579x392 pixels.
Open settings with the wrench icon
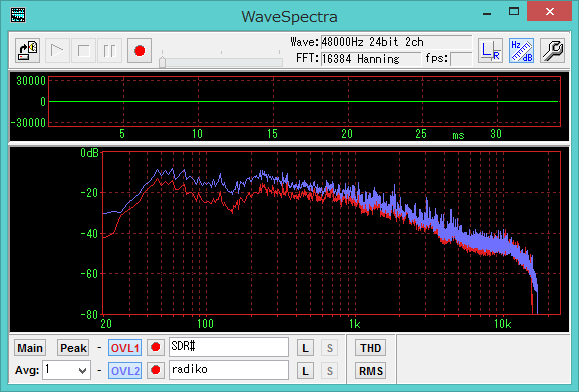tap(552, 51)
